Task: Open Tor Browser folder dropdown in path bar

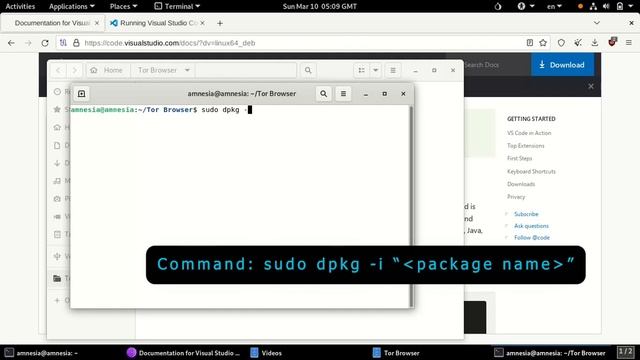Action: 163,70
